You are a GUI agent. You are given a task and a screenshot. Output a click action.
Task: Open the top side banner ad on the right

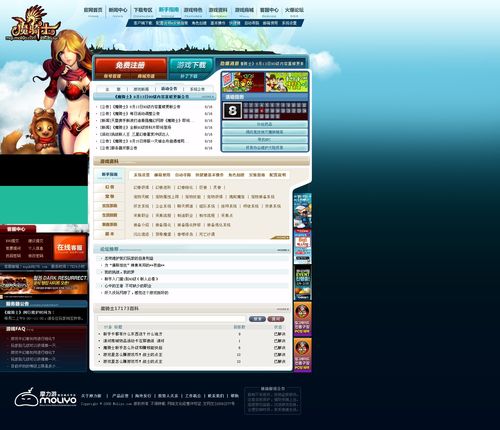[303, 210]
